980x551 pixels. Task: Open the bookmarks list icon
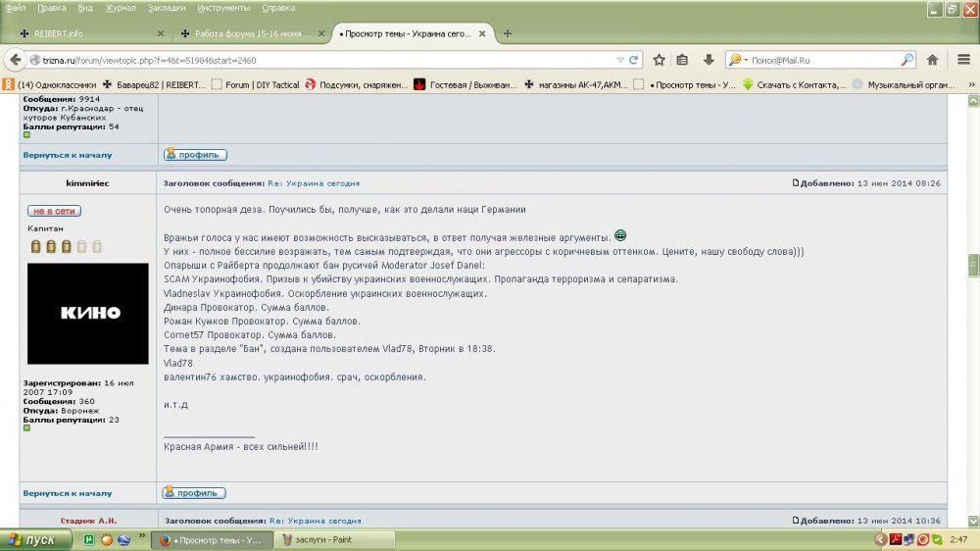[x=683, y=59]
